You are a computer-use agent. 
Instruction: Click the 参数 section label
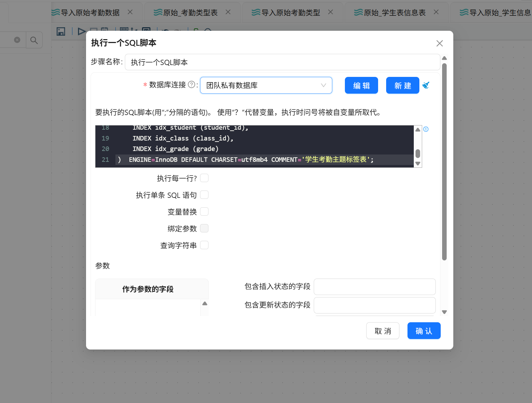(102, 266)
